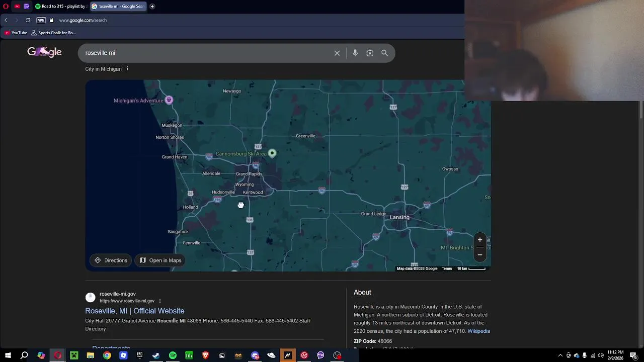Click the page vertical scrollbar
The width and height of the screenshot is (644, 362).
tap(641, 110)
